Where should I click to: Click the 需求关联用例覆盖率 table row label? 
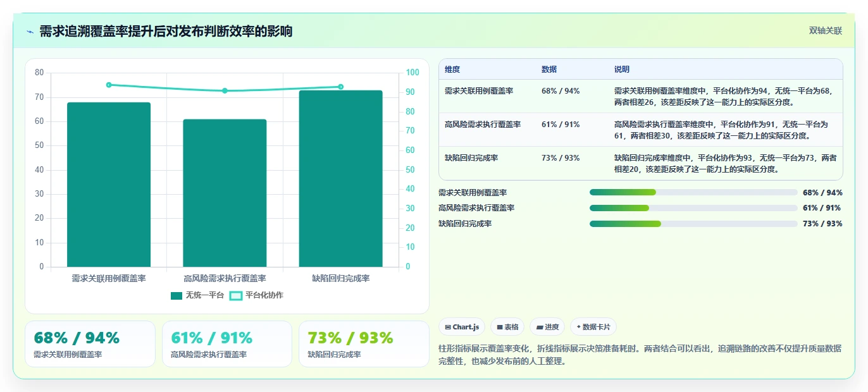(x=479, y=91)
